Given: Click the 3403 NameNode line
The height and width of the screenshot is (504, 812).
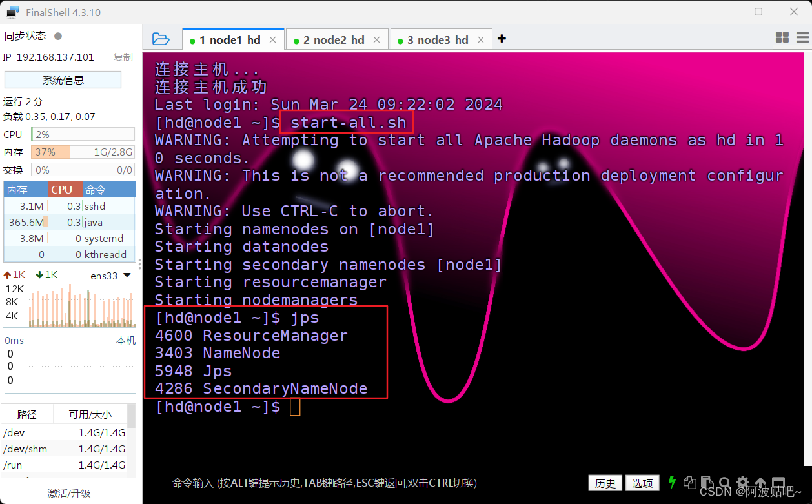Looking at the screenshot, I should (x=218, y=353).
